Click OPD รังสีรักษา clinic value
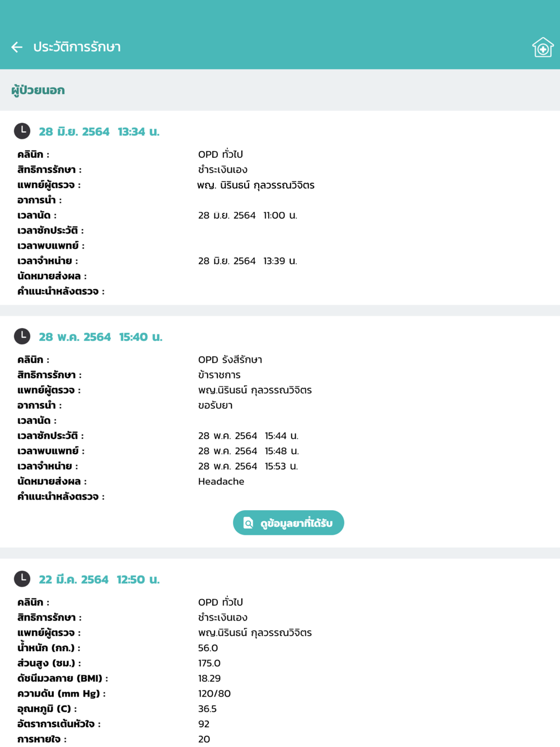The width and height of the screenshot is (560, 747). pyautogui.click(x=230, y=360)
